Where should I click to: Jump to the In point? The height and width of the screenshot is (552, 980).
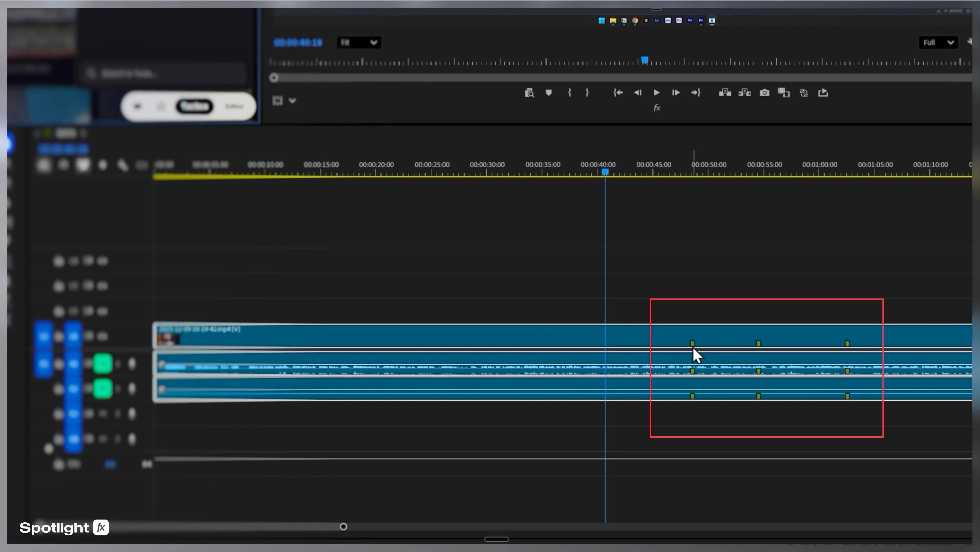tap(618, 92)
